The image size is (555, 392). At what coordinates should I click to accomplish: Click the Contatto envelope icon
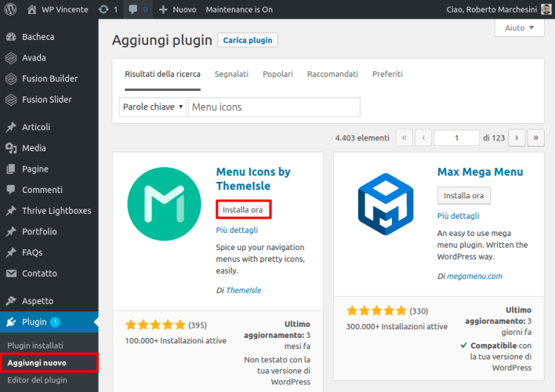pos(11,274)
